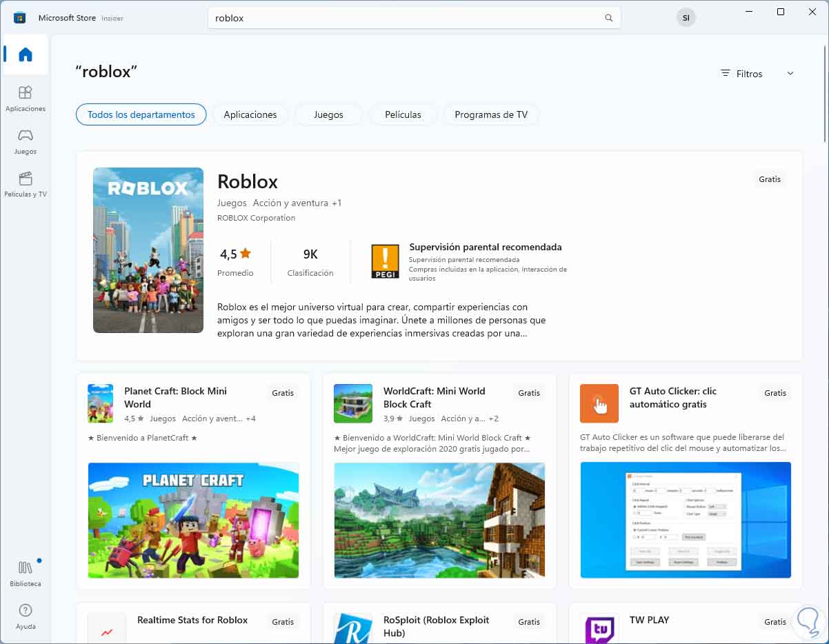Click the Realtime Stats for Roblox icon
The width and height of the screenshot is (829, 644).
coord(107,628)
